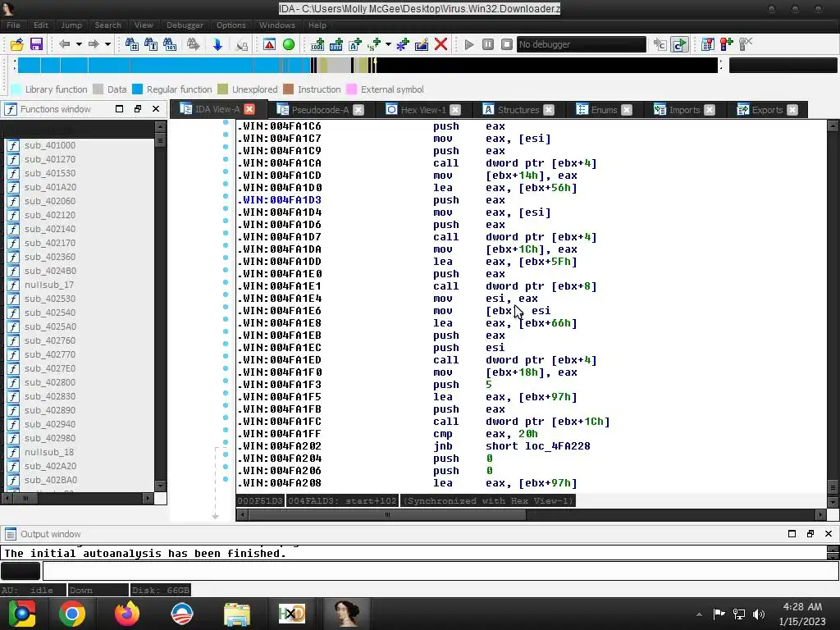Open the Windows menu
Image resolution: width=840 pixels, height=630 pixels.
point(277,25)
